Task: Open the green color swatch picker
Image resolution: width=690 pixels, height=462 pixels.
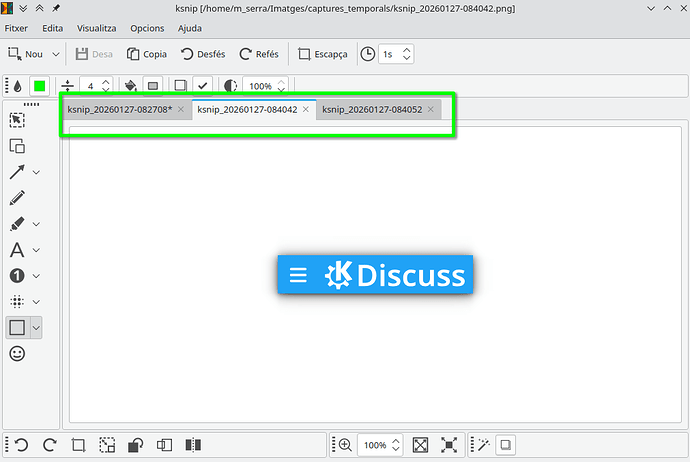Action: (x=41, y=86)
